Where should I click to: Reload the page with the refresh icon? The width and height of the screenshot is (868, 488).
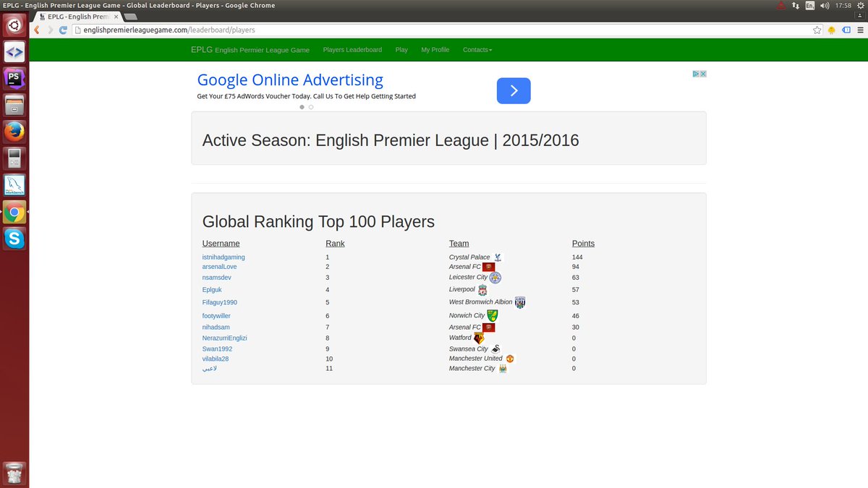click(64, 30)
